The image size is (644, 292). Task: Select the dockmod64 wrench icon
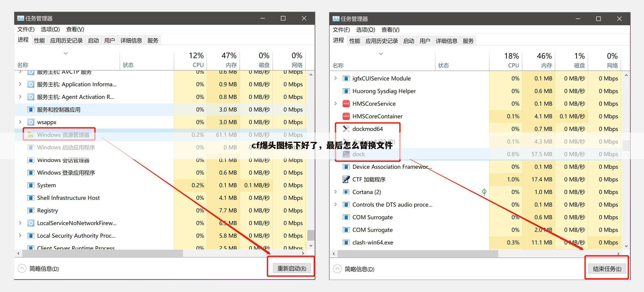click(x=346, y=129)
